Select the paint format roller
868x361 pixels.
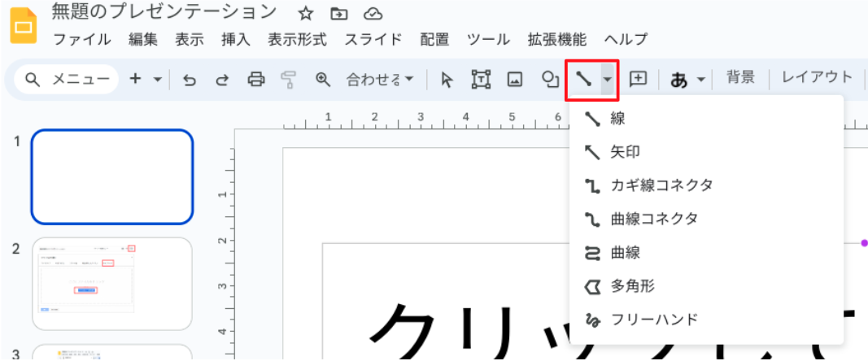(x=288, y=80)
